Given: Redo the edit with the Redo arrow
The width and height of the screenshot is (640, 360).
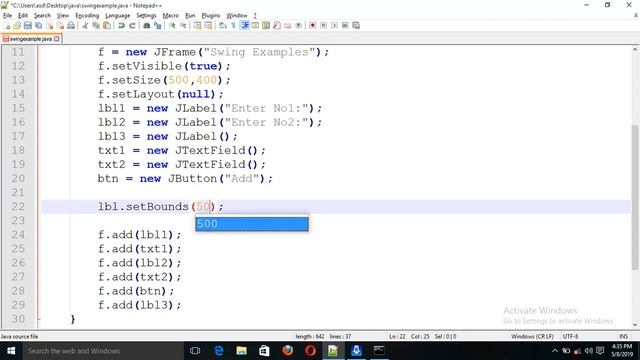Looking at the screenshot, I should point(132,25).
